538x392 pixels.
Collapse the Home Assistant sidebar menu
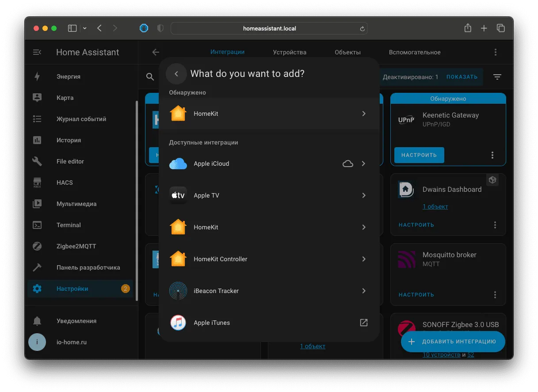pos(37,52)
